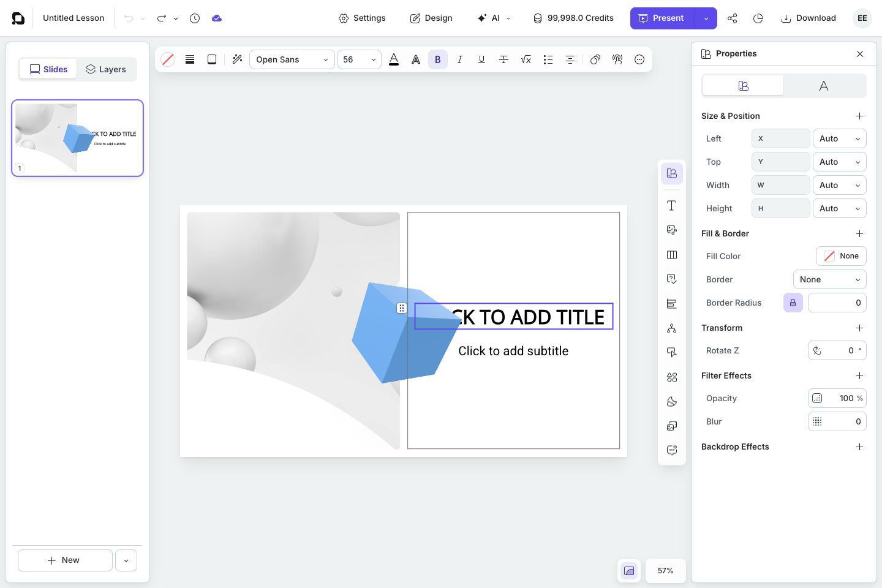Open the Left Auto unit dropdown

tap(839, 138)
